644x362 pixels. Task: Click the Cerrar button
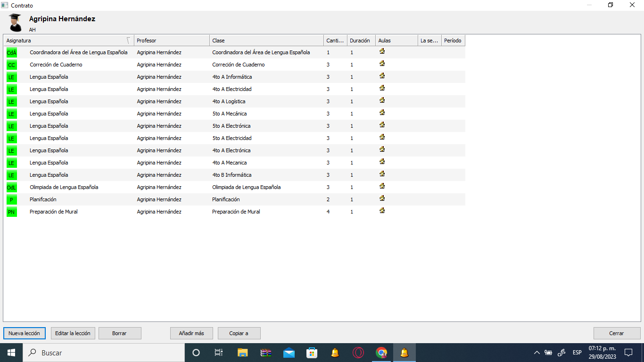pos(617,333)
